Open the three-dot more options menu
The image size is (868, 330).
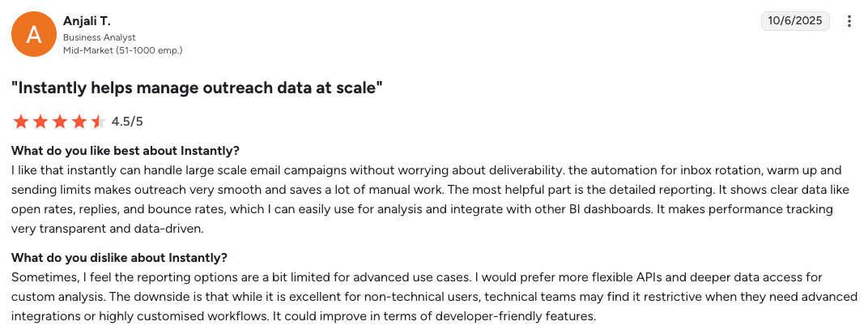[849, 21]
